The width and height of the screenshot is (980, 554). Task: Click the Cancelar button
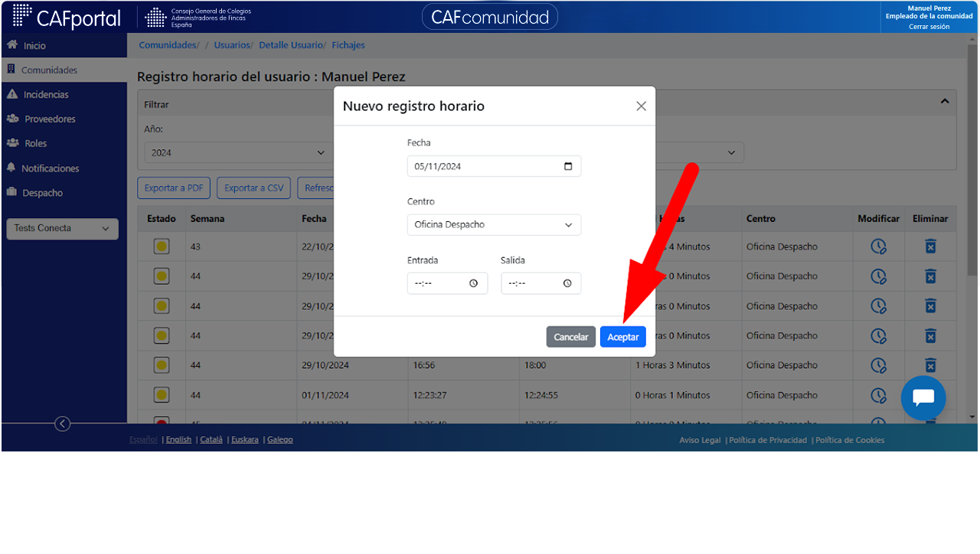(x=570, y=337)
